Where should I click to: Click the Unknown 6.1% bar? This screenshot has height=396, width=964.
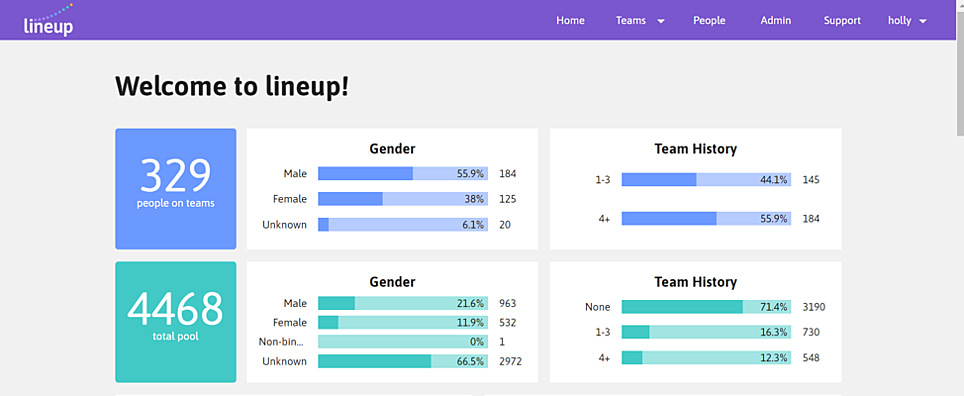403,224
